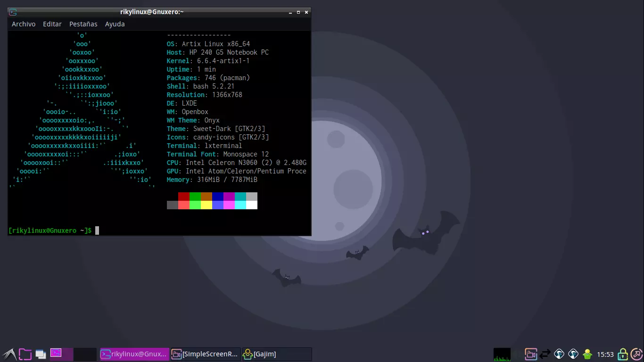Click the left bird-logo tray icon

click(x=559, y=354)
